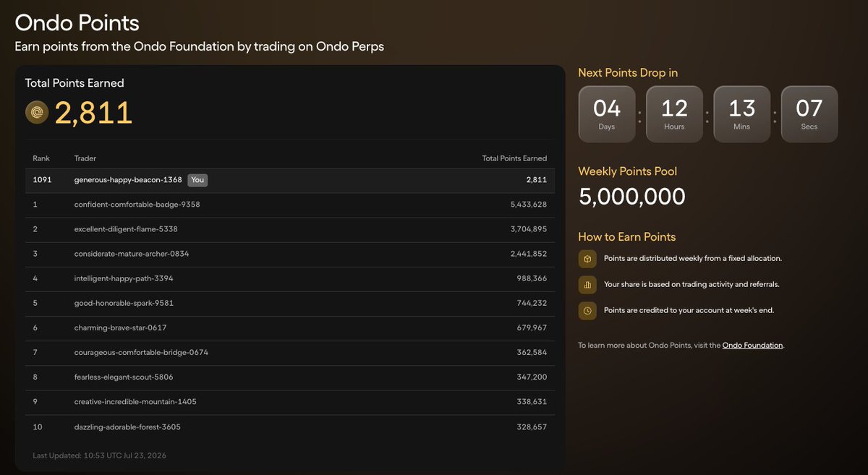Click the Total Points Earned column header
Viewport: 868px width, 475px height.
[514, 158]
